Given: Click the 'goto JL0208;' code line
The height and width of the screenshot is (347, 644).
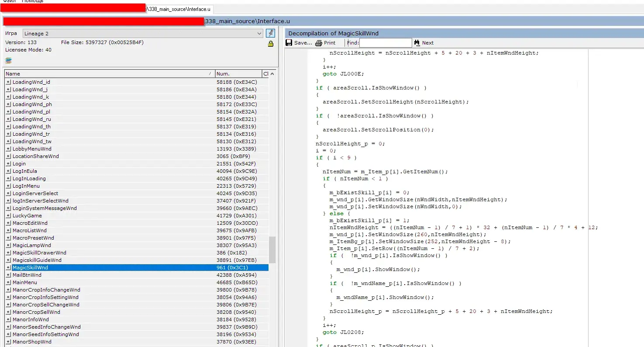Looking at the screenshot, I should 343,332.
